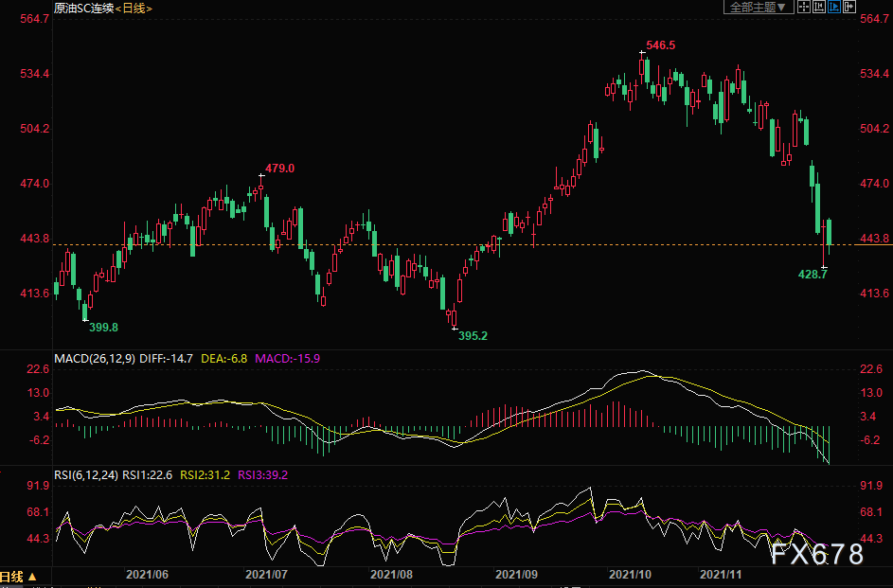The width and height of the screenshot is (893, 588).
Task: Click the 原油SC连续 instrument title
Action: click(x=84, y=8)
